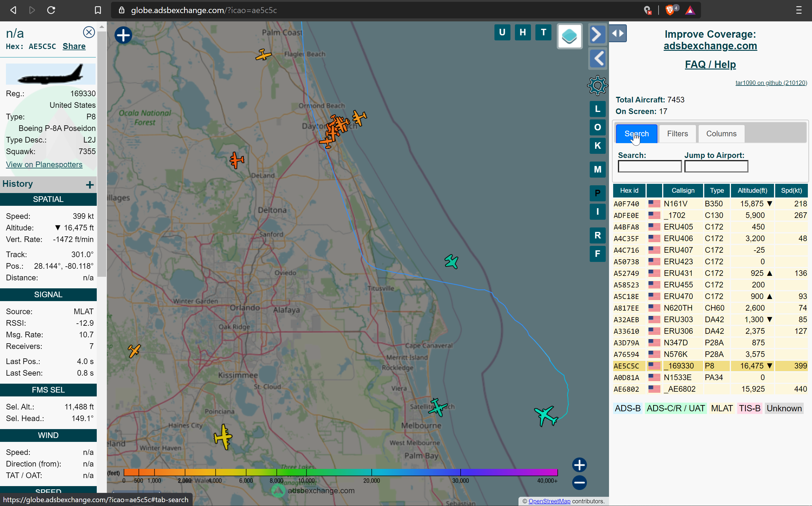
Task: Sort table by Callsign column
Action: click(x=683, y=190)
